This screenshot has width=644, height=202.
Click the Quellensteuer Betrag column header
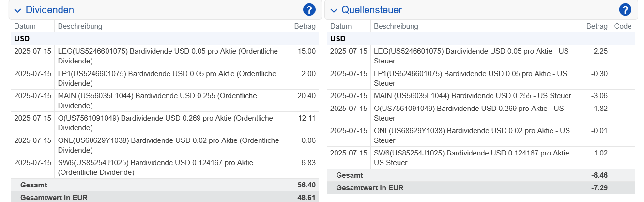coord(597,26)
